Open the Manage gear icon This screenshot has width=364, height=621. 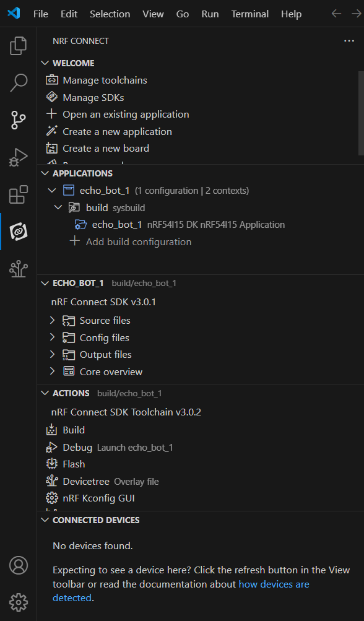click(18, 602)
